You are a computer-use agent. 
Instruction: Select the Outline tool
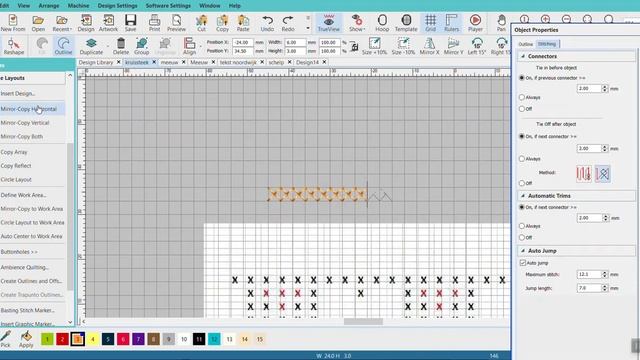[63, 46]
